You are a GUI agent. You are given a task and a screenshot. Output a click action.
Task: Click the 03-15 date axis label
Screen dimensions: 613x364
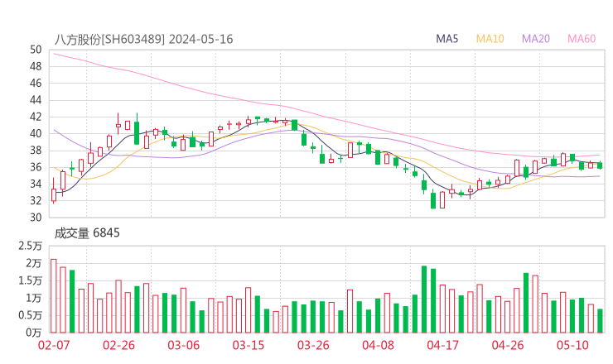(x=249, y=345)
